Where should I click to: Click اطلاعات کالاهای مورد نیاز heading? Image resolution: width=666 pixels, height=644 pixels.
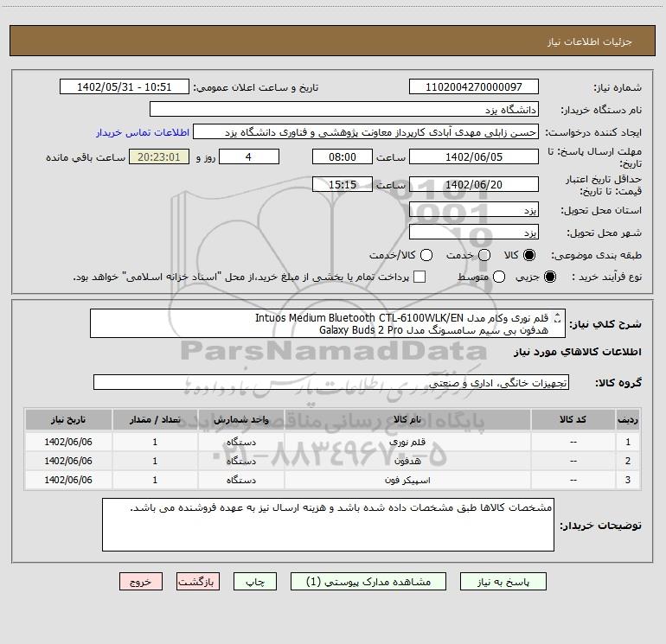(578, 352)
